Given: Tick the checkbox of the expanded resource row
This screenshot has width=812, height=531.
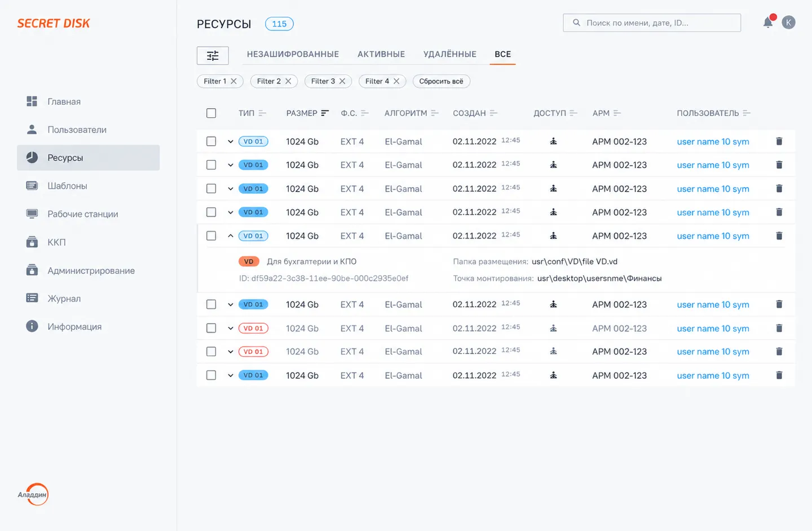Looking at the screenshot, I should pos(211,236).
